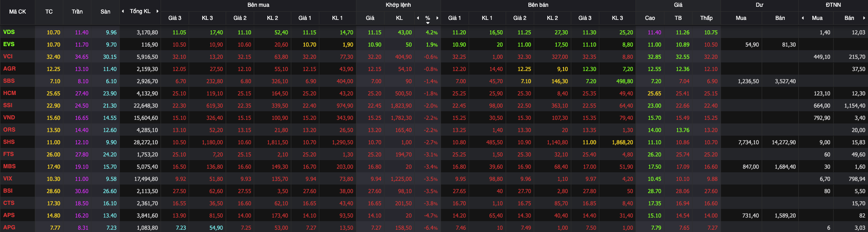
Task: Open CTS stock symbol
Action: 9,203
